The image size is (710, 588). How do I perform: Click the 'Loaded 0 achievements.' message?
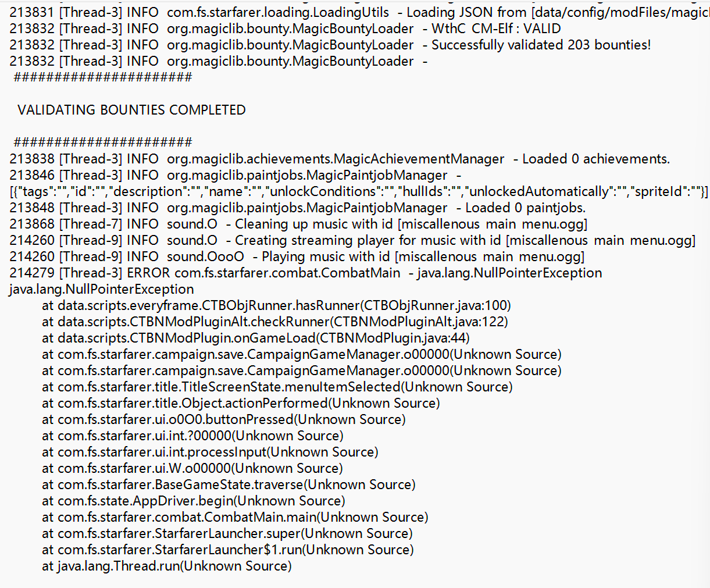(x=595, y=159)
